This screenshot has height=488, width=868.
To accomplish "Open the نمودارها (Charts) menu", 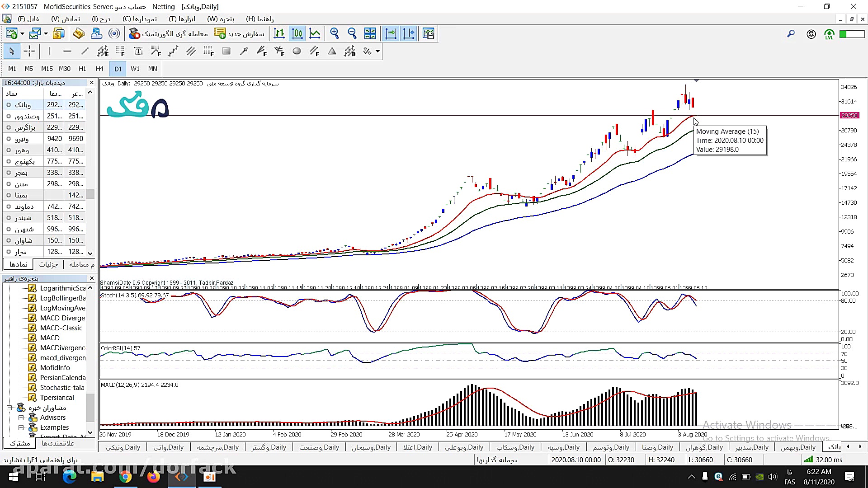I will [x=139, y=19].
